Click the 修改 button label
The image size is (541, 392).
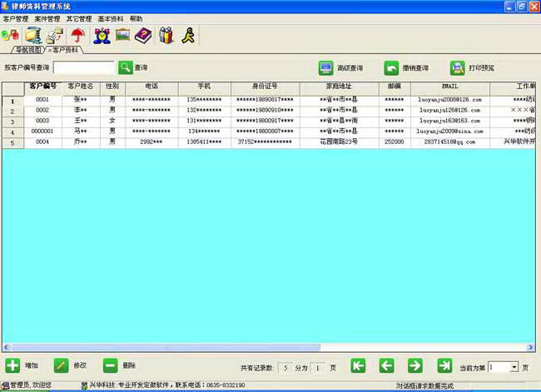(x=80, y=365)
